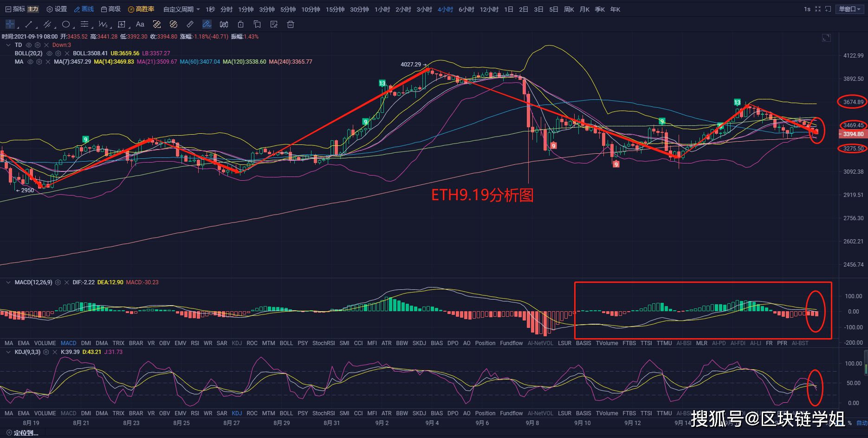Click the 画线 drawing button
The image size is (868, 438).
point(84,9)
